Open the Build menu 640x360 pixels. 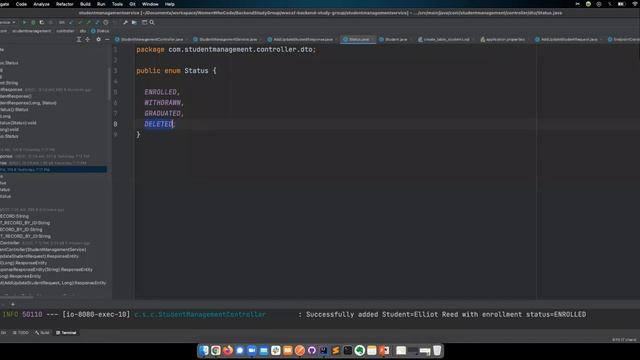click(85, 4)
